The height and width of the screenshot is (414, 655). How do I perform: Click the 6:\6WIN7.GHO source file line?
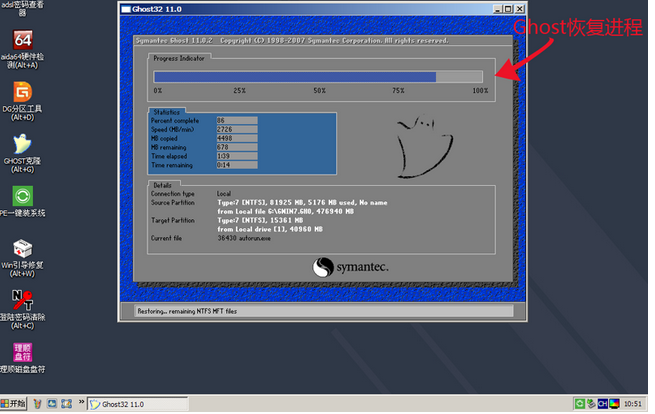(x=285, y=211)
